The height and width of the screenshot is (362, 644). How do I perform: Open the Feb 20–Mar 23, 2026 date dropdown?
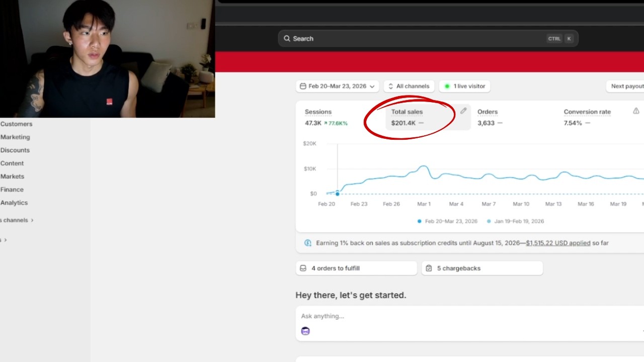(x=337, y=86)
